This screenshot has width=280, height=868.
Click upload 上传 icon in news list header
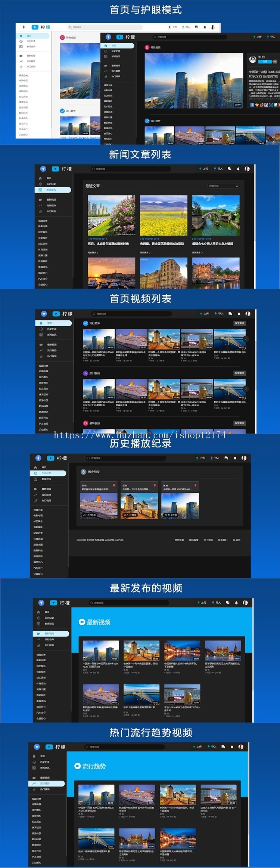click(x=203, y=169)
